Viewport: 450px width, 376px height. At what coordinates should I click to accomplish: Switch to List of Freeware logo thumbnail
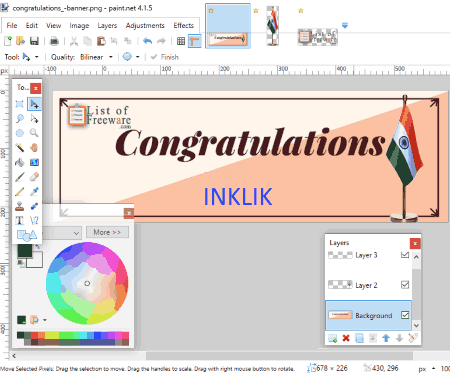317,37
